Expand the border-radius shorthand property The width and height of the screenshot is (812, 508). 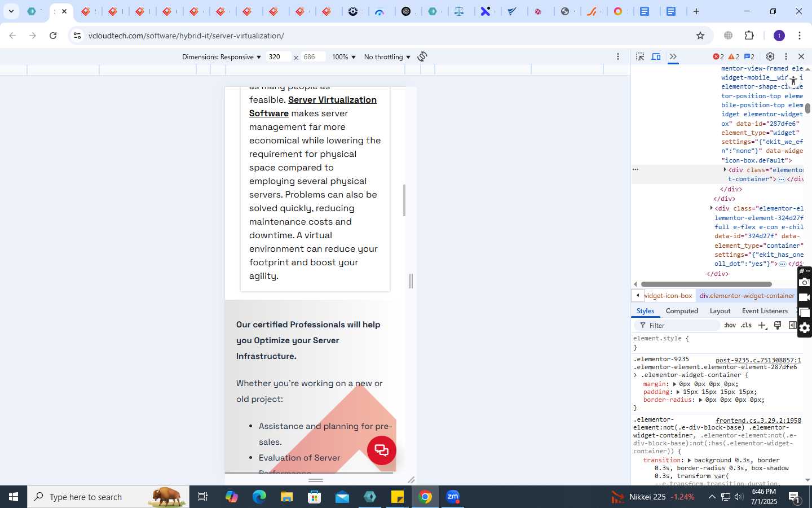701,400
